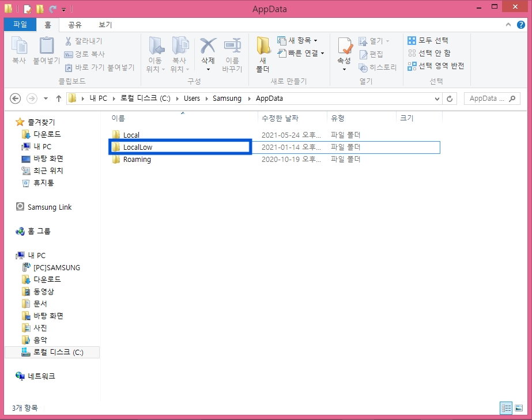Switch to the 보기 (View) tab

(x=105, y=25)
